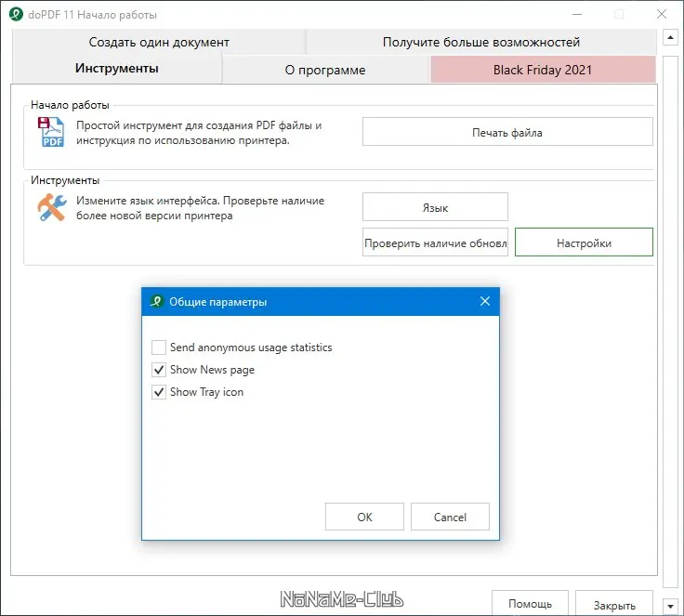Enable Send anonymous usage statistics checkbox
Viewport: 684px width, 616px height.
click(x=158, y=347)
